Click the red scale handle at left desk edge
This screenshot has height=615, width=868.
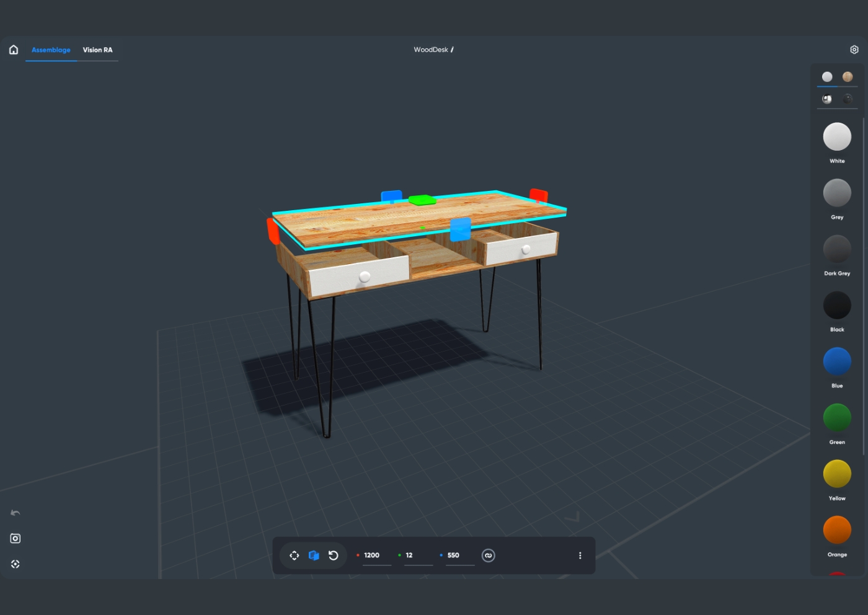pos(273,231)
